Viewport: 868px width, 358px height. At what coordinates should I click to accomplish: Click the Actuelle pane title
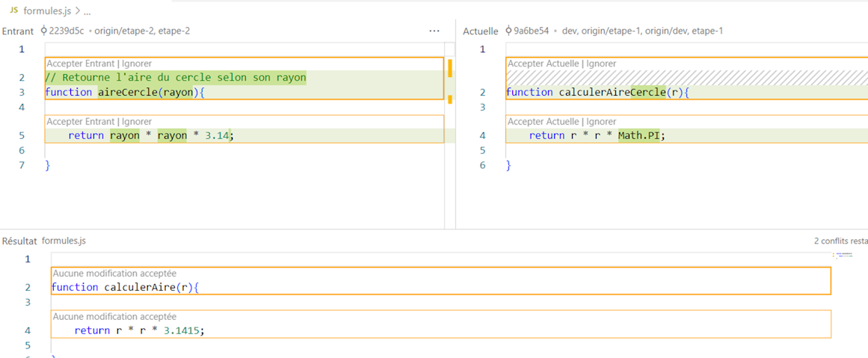click(481, 31)
